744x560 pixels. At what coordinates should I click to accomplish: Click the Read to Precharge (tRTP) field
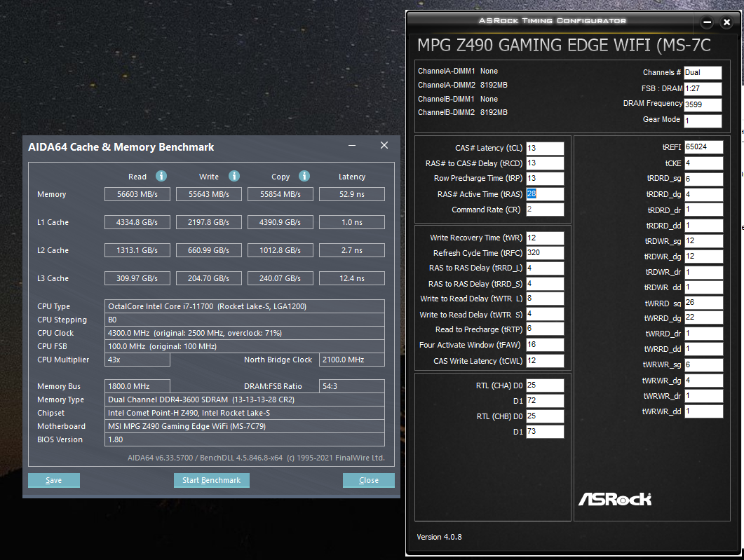(545, 329)
